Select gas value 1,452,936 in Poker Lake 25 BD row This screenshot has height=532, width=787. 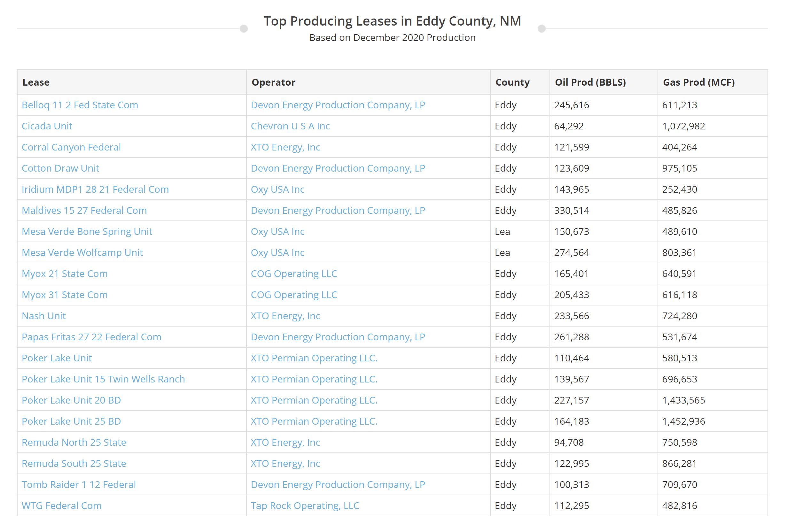point(684,421)
